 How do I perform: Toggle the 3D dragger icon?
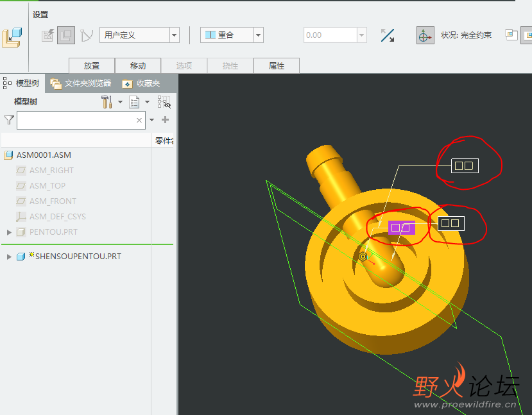(x=425, y=35)
